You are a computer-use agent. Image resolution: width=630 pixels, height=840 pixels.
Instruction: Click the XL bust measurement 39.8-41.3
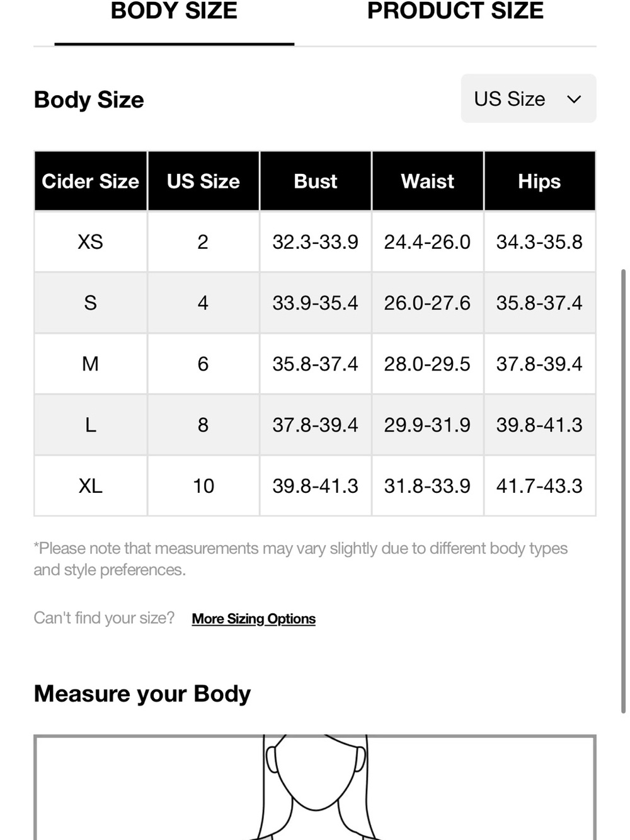click(315, 486)
